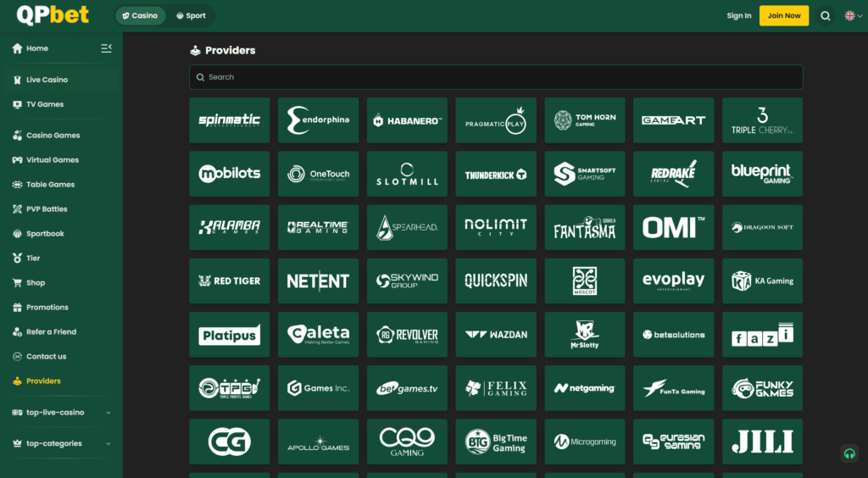Select the Habanero provider tile

[408, 120]
